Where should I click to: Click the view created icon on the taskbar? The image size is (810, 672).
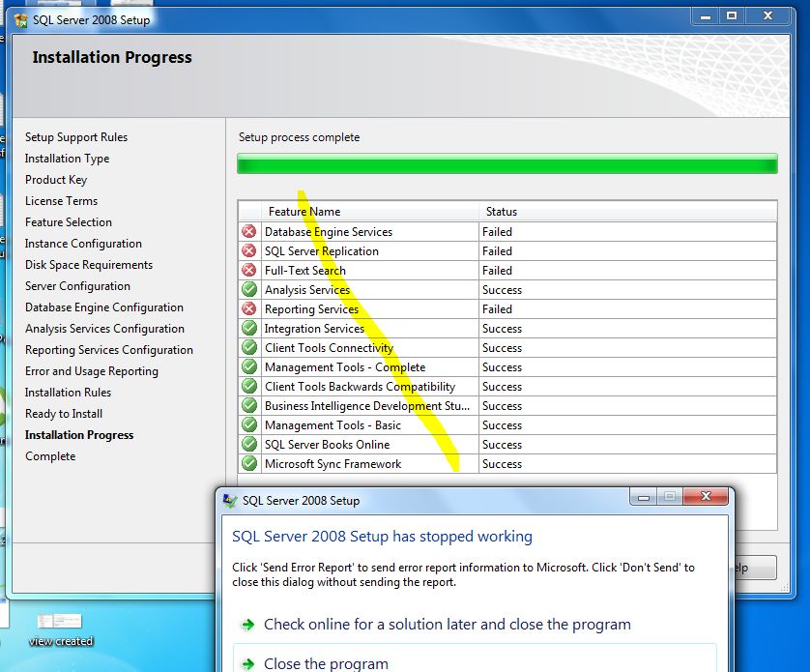[58, 624]
